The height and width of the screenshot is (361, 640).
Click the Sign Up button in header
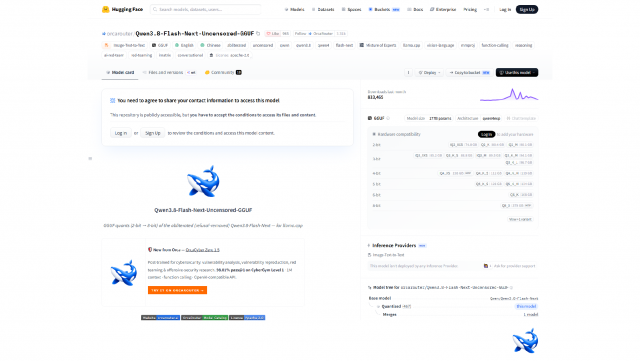coord(527,9)
